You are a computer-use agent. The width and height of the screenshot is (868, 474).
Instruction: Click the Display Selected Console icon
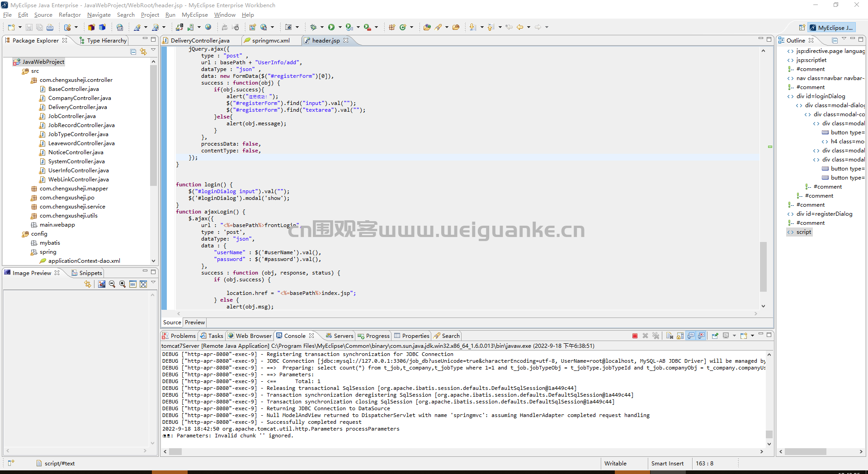[x=726, y=336]
